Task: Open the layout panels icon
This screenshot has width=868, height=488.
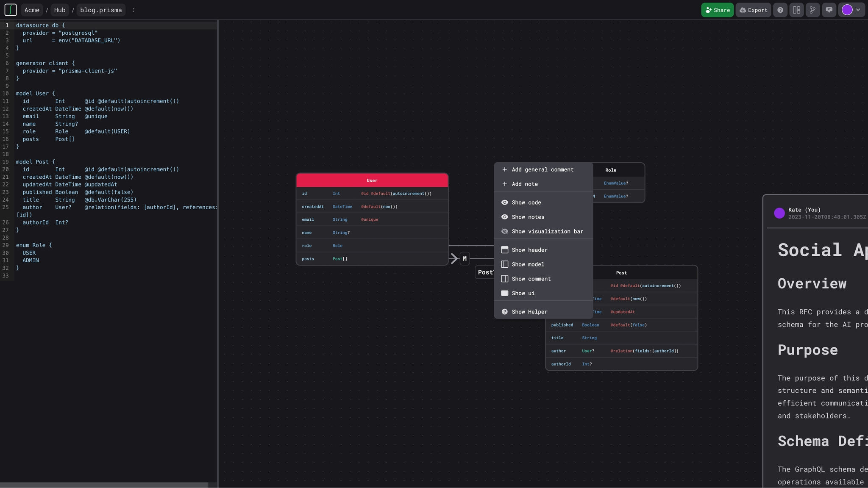Action: click(796, 10)
